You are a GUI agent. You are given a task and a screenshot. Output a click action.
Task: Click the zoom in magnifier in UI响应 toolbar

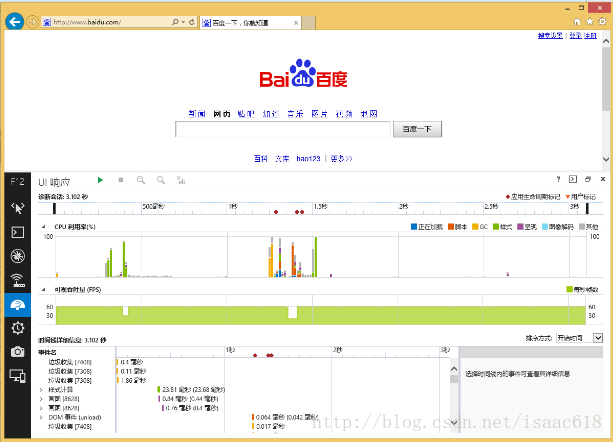(141, 180)
